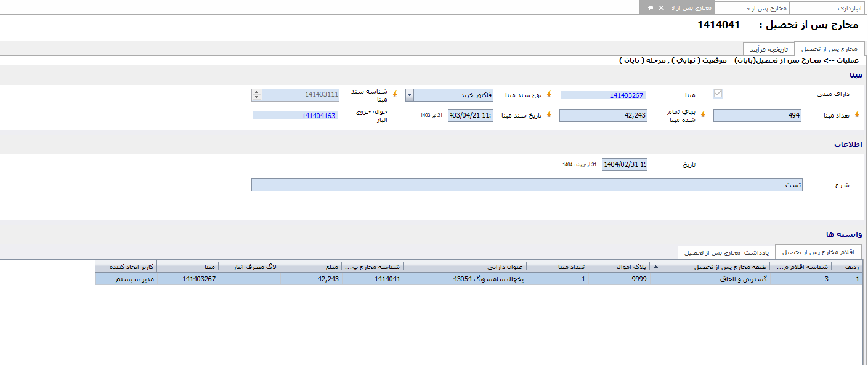Click sort arrow in پلاک اموال column header
Viewport: 868px width, 365px height.
click(654, 267)
